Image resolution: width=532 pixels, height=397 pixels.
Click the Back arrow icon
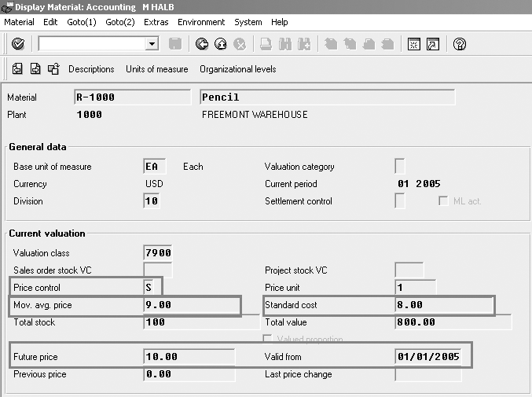[202, 44]
